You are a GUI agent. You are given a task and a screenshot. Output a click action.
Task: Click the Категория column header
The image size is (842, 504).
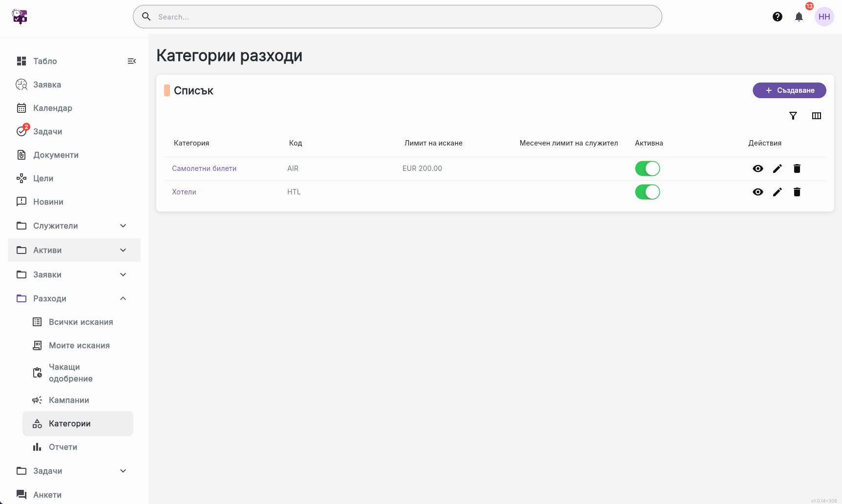click(191, 143)
